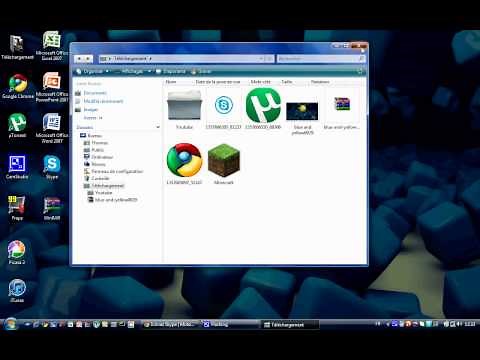Image resolution: width=480 pixels, height=360 pixels.
Task: Open the Organiser toolbar menu
Action: tap(92, 71)
